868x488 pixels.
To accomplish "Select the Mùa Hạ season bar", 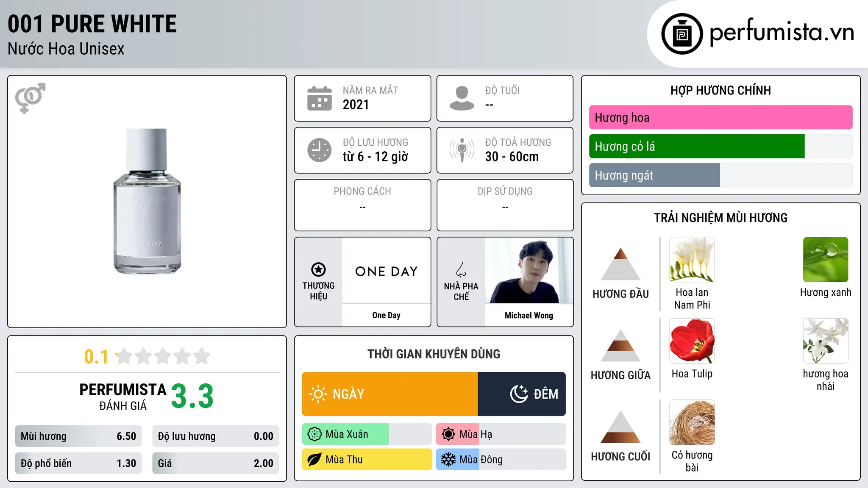I will [501, 434].
